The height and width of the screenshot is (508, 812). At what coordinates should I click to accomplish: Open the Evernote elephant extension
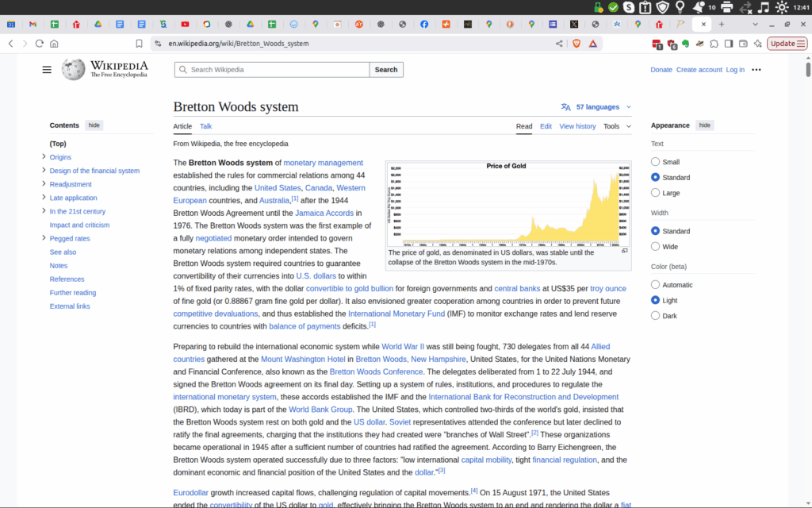[685, 44]
